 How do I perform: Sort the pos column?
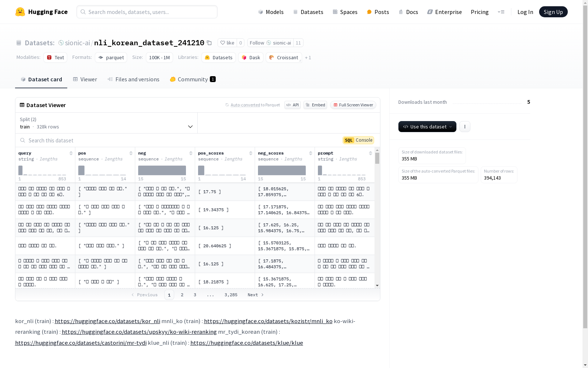click(x=131, y=153)
